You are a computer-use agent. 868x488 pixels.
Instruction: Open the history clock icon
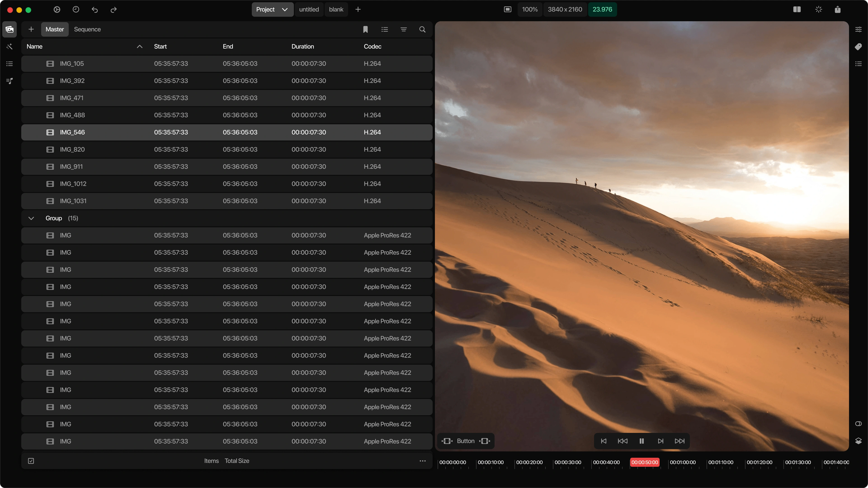point(76,9)
